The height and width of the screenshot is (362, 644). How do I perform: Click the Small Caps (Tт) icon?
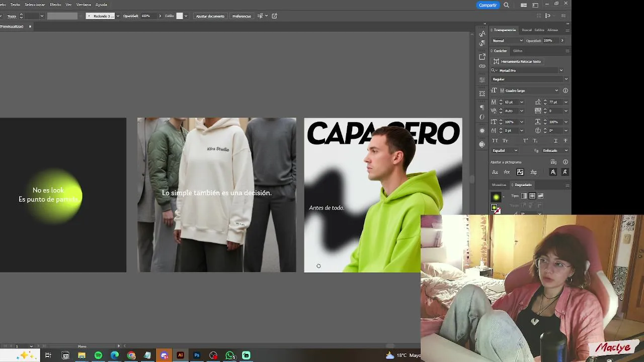click(x=505, y=141)
